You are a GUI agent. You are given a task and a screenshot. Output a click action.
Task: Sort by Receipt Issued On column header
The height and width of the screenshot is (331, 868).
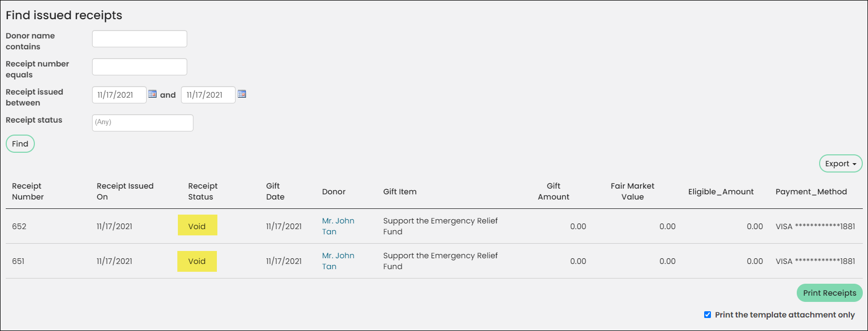click(x=125, y=191)
